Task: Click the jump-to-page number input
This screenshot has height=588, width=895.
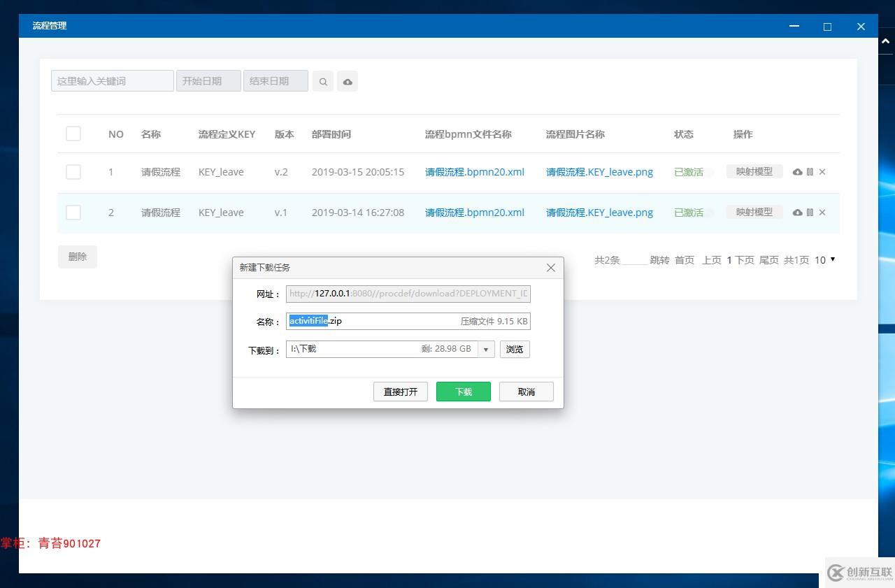Action: coord(635,260)
